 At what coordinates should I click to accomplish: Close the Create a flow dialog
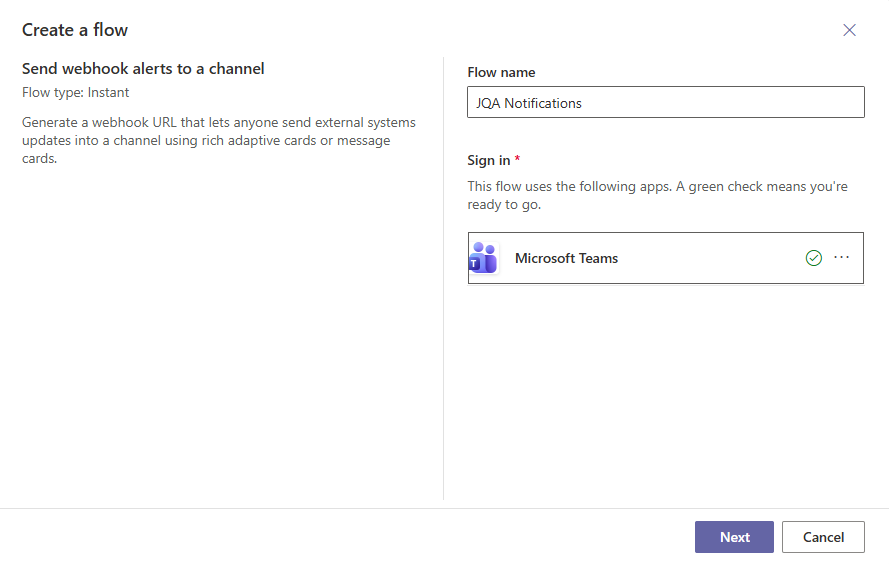(x=849, y=30)
